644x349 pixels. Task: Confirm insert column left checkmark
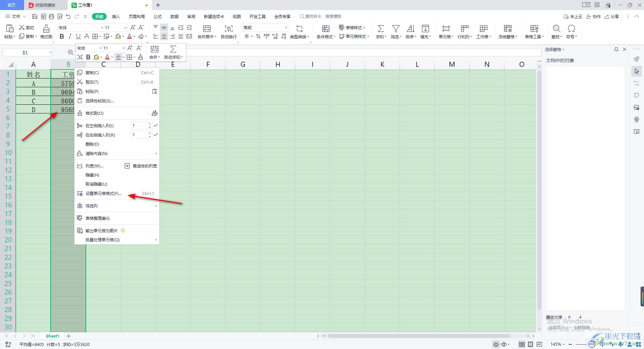coord(156,125)
